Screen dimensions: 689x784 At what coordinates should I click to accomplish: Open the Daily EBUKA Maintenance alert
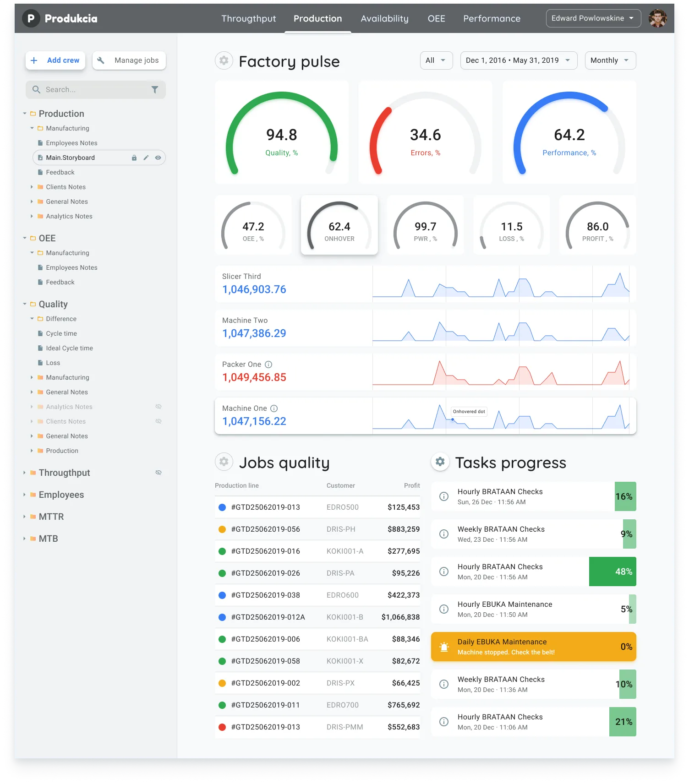click(x=534, y=647)
